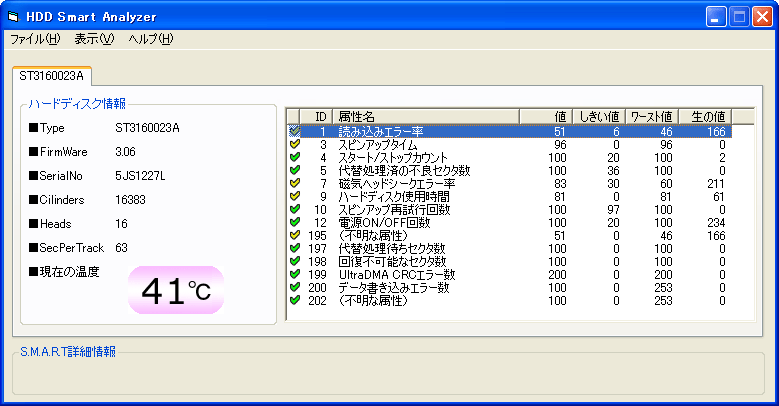Click the yellow check icon for ハードディスク使用時間
779x406 pixels.
[295, 196]
